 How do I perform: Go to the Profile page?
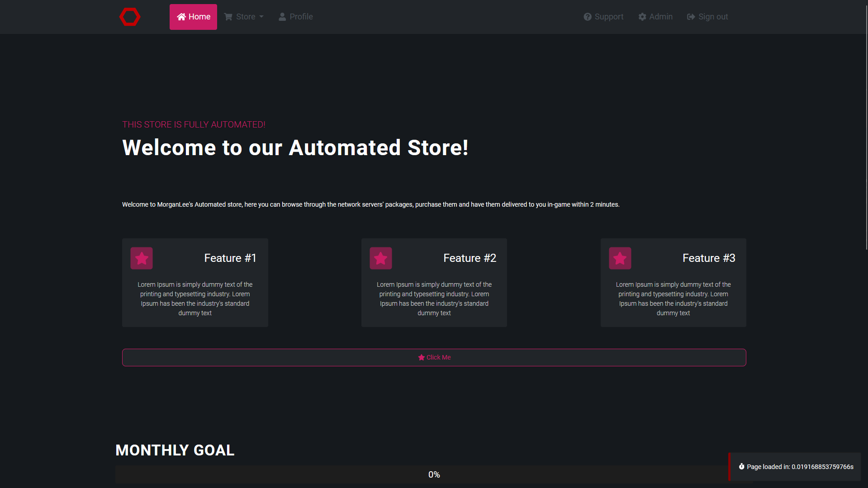point(296,17)
